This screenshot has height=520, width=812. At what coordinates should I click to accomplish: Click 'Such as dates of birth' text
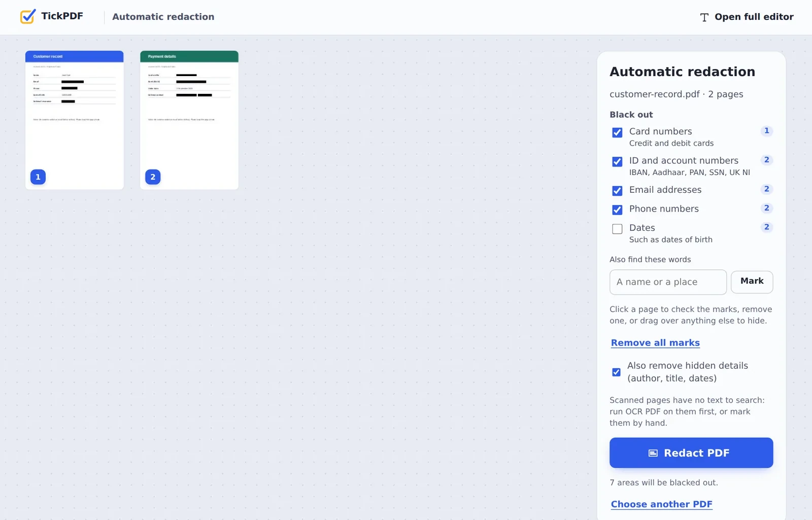pos(670,239)
